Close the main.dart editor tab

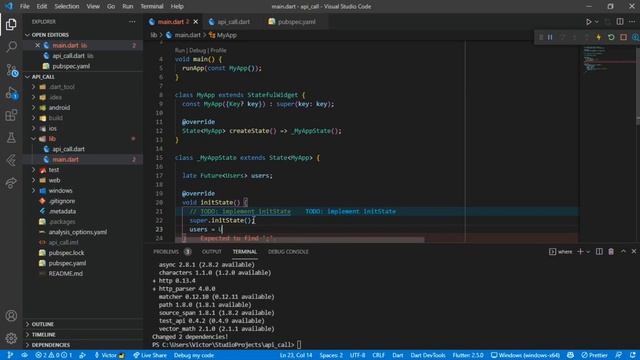click(x=196, y=22)
